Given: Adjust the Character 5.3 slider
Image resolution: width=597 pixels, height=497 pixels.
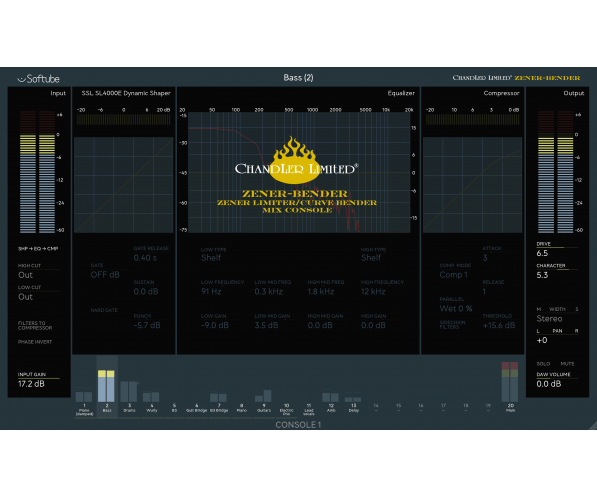Looking at the screenshot, I should [x=557, y=270].
